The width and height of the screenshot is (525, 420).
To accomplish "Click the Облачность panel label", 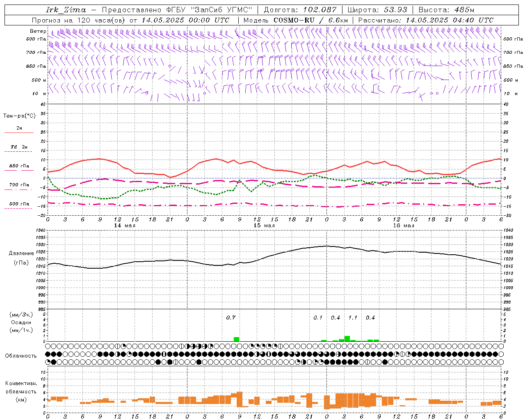I will [21, 356].
